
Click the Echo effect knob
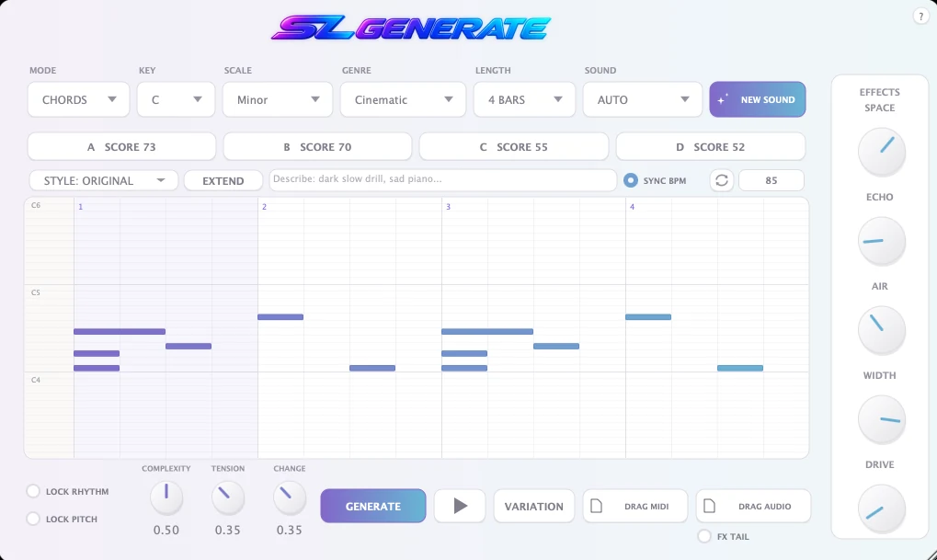click(x=882, y=241)
